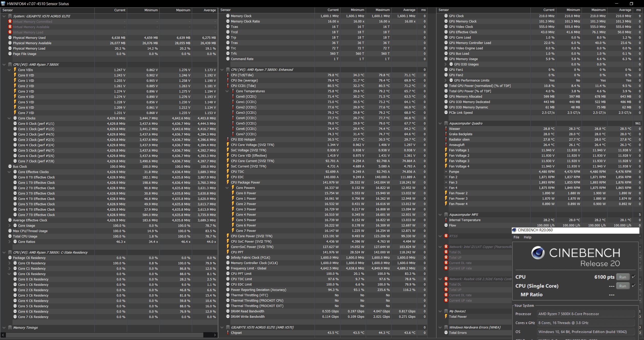The image size is (644, 340).
Task: Click the Flow sensor icon
Action: [x=446, y=225]
